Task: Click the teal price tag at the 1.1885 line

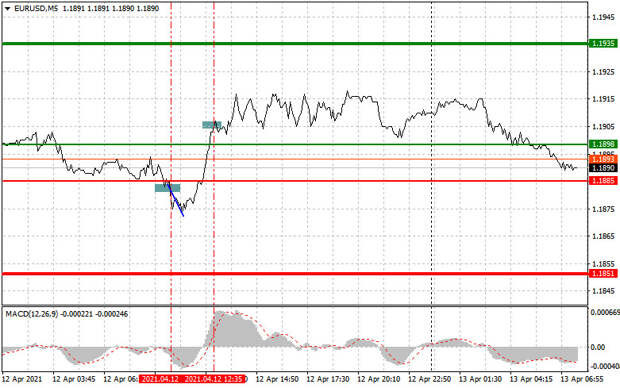Action: 168,188
